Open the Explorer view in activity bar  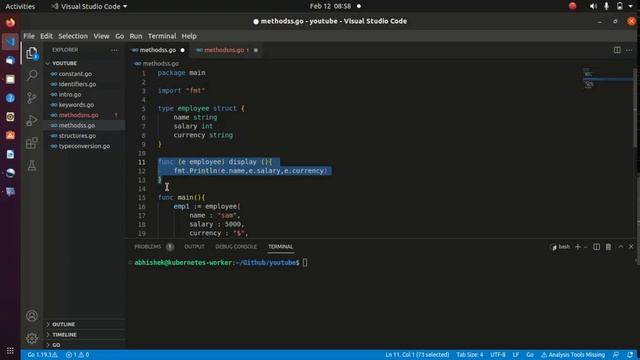tap(32, 53)
